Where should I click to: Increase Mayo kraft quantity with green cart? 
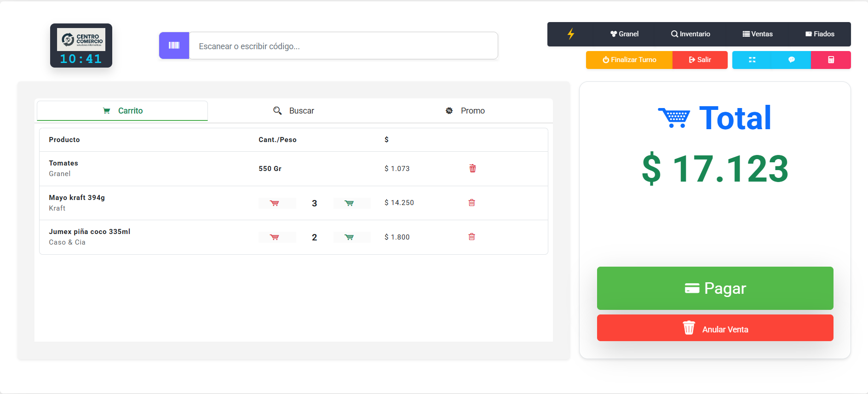click(350, 203)
